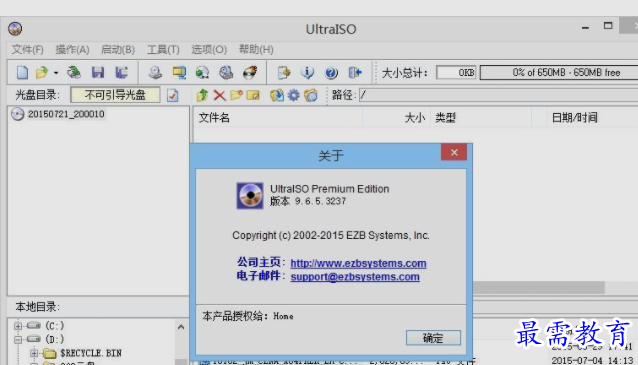
Task: Click the Burn CD/DVD Image flame icon
Action: (x=250, y=73)
